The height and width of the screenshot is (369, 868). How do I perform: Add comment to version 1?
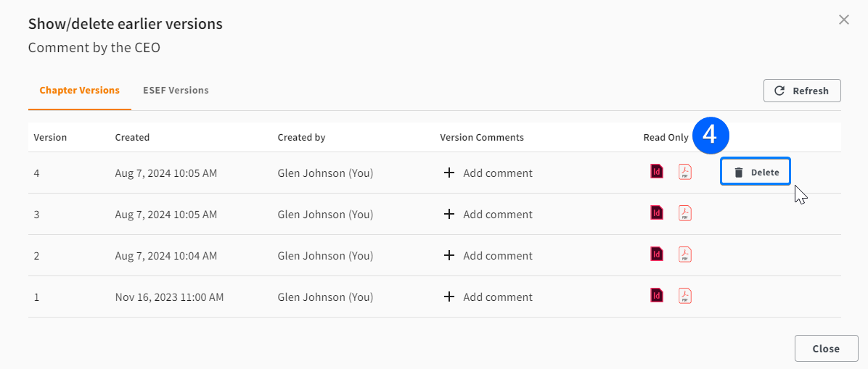click(x=488, y=298)
